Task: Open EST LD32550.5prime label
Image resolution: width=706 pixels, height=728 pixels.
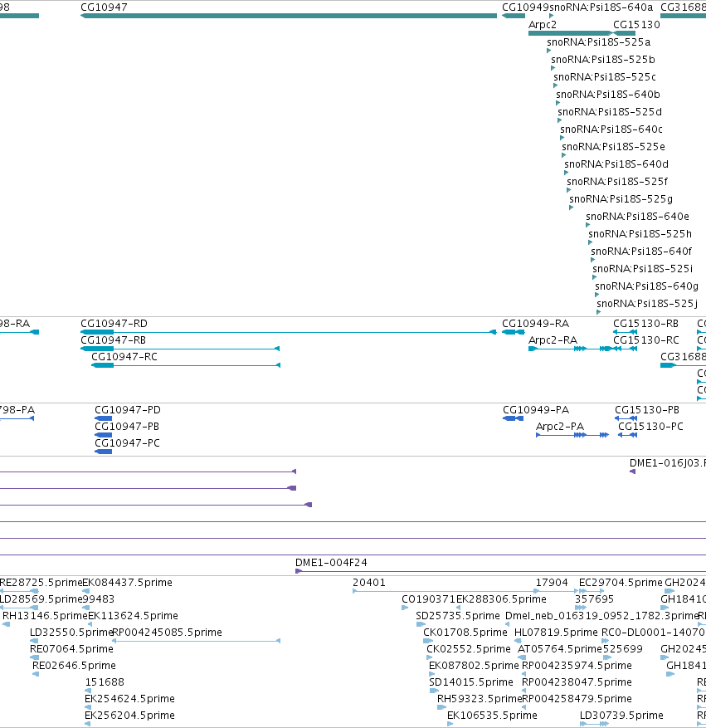Action: [71, 633]
